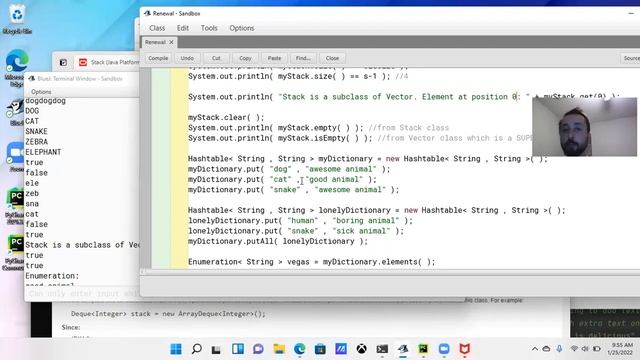Viewport: 640px width, 360px height.
Task: Close the Renewal tab with its X
Action: click(171, 42)
